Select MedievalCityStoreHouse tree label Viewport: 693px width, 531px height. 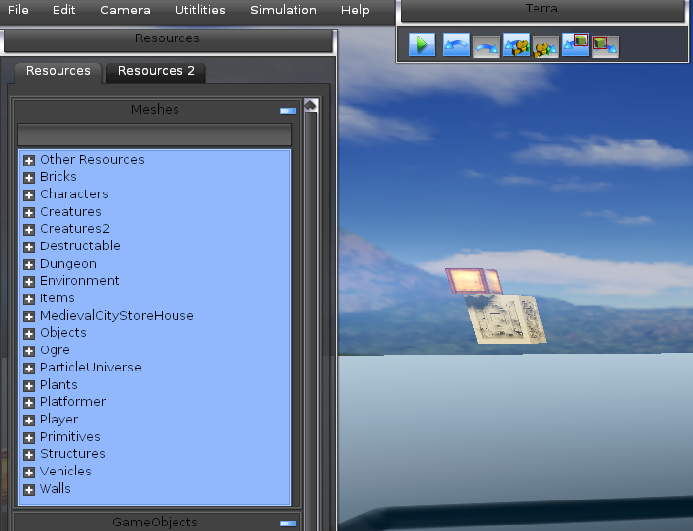pyautogui.click(x=117, y=316)
